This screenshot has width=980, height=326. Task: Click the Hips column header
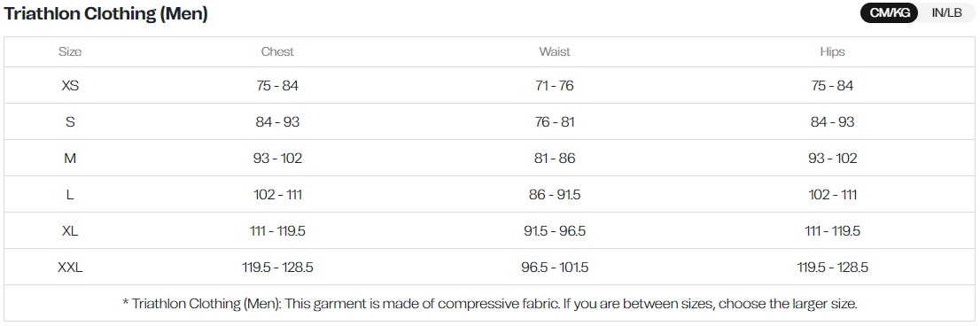click(832, 52)
